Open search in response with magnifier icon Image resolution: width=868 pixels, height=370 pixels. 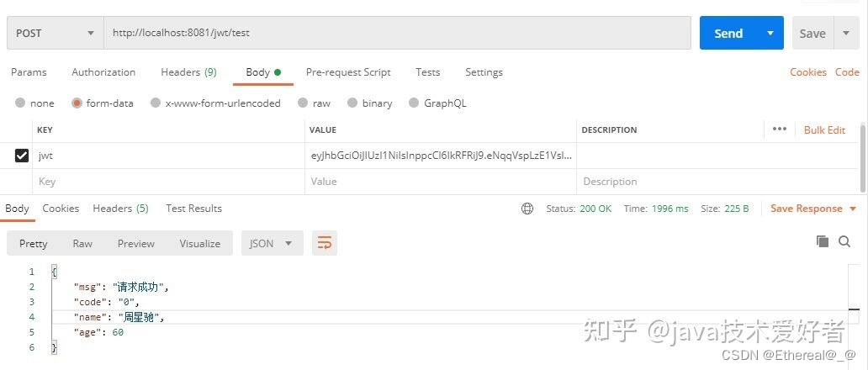point(844,242)
